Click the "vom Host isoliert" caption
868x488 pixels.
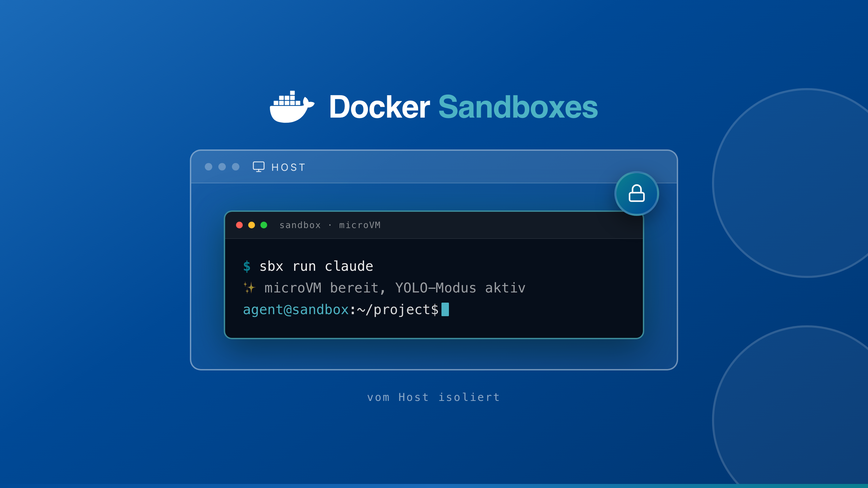click(x=434, y=397)
